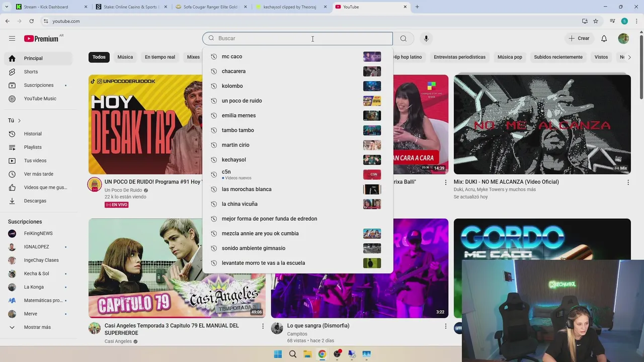Open Ver más tarde list

click(x=38, y=174)
